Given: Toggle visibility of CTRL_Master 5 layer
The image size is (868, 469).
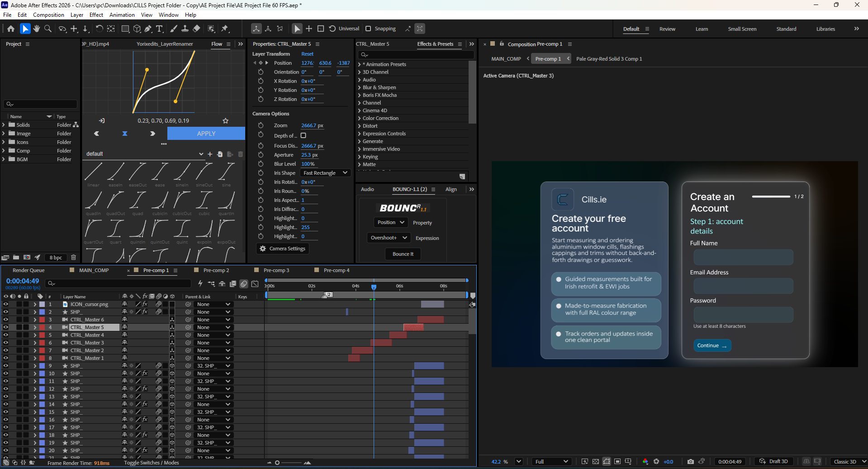Looking at the screenshot, I should (x=6, y=327).
